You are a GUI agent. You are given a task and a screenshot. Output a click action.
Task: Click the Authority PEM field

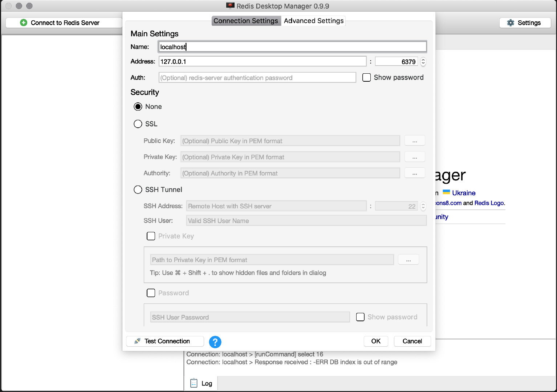click(x=290, y=173)
